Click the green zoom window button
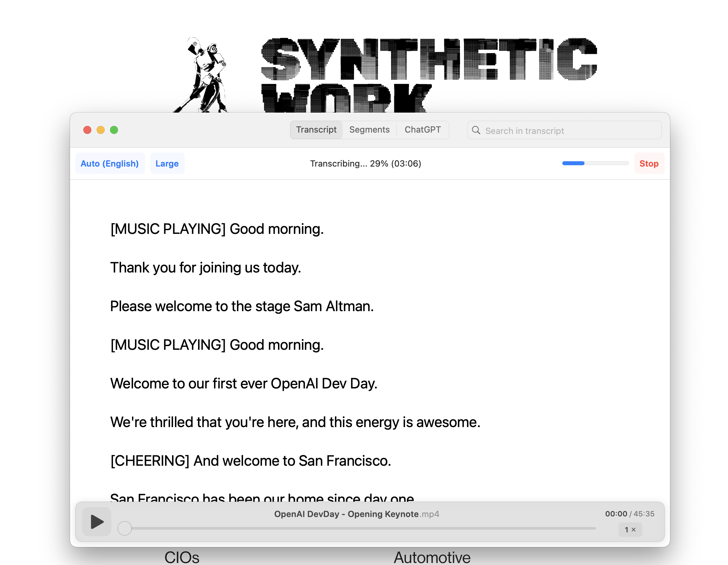728x565 pixels. (114, 130)
